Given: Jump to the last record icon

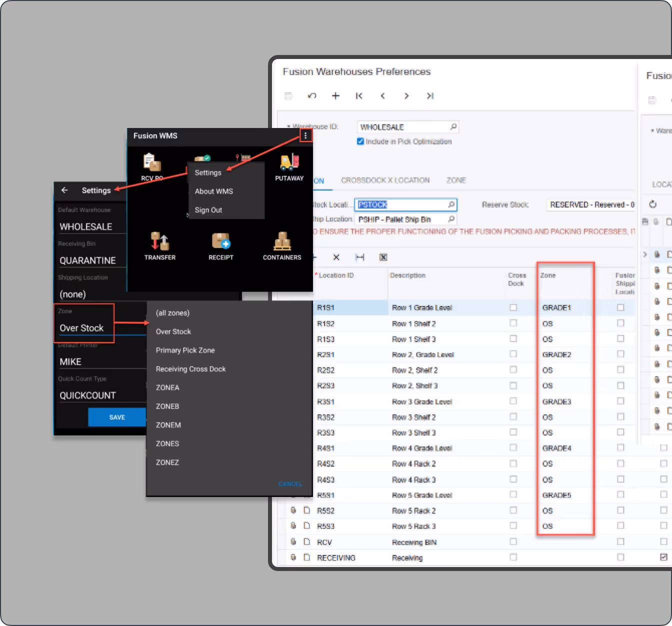Looking at the screenshot, I should [430, 96].
